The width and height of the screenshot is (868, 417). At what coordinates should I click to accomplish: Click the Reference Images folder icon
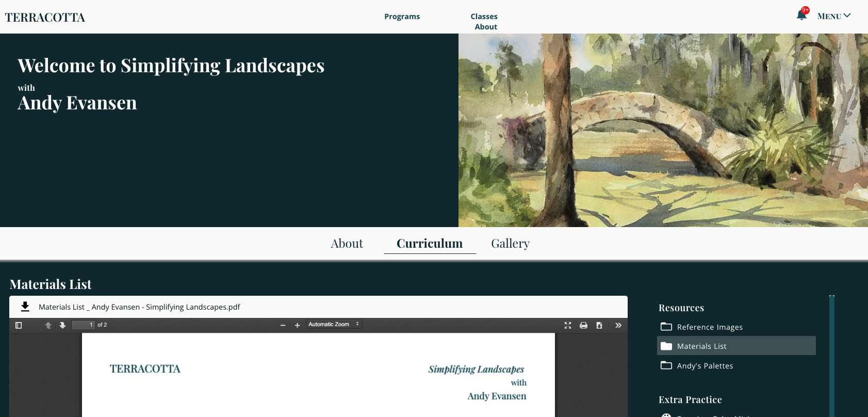coord(666,327)
